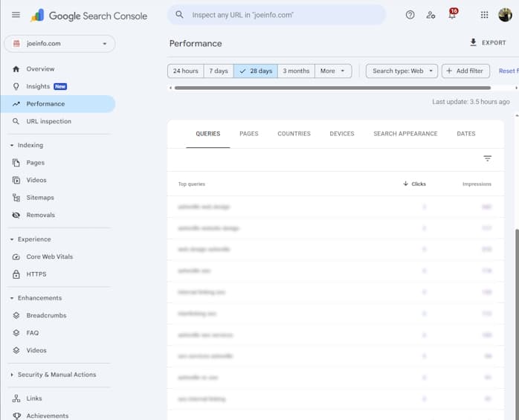Click the table filter rows icon
519x420 pixels.
488,158
